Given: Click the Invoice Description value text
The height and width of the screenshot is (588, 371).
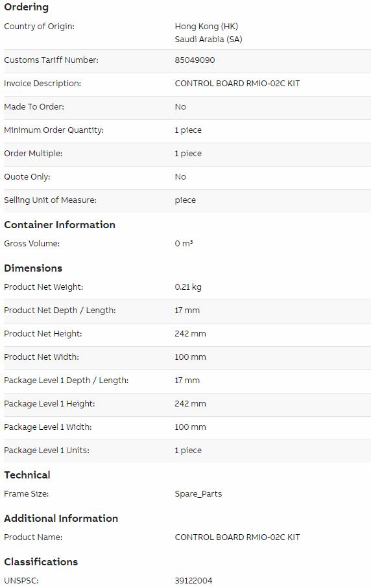Looking at the screenshot, I should [237, 83].
